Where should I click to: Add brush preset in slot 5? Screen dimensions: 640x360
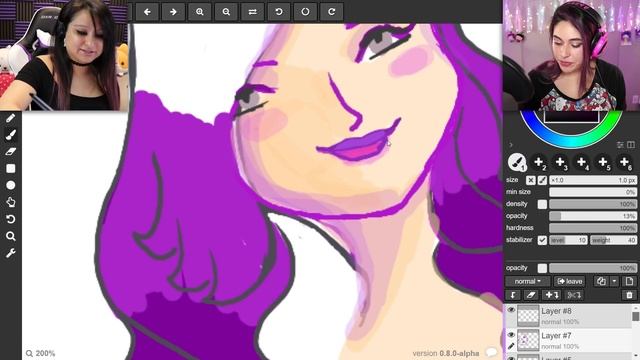(x=603, y=162)
